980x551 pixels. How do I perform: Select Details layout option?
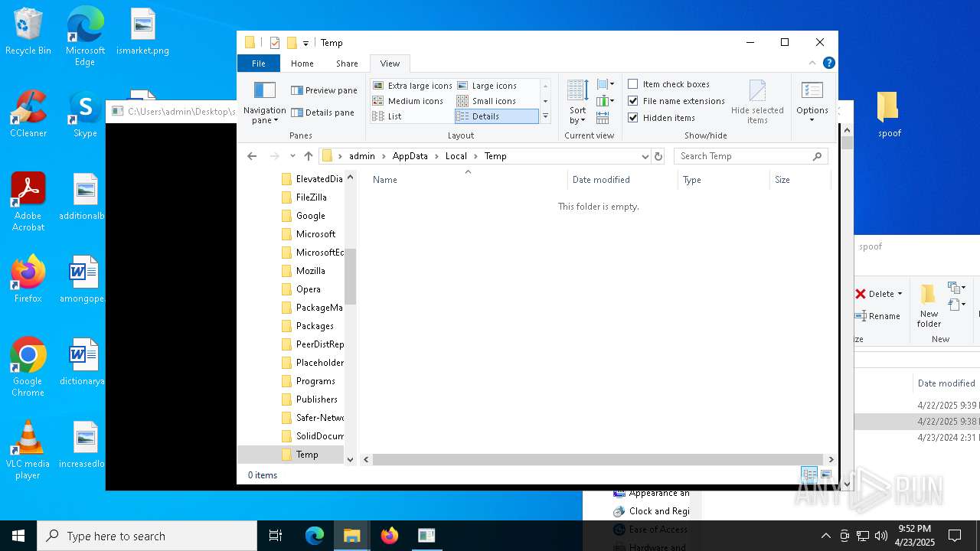[x=497, y=116]
